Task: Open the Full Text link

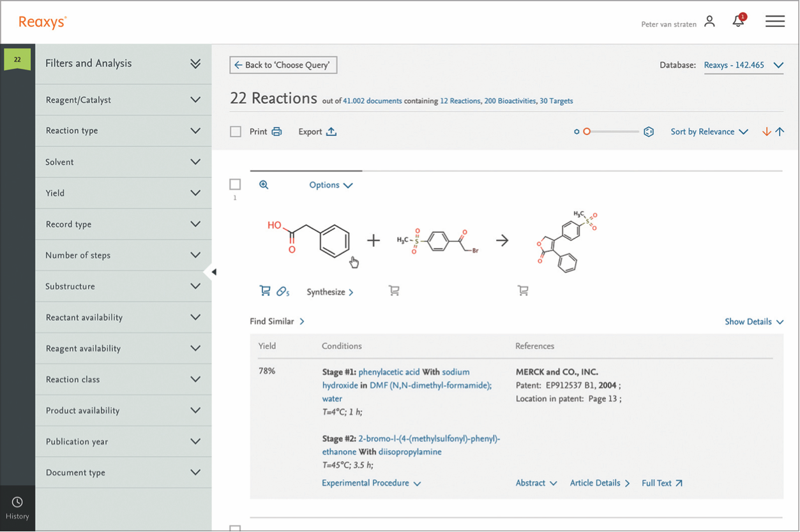Action: [661, 483]
